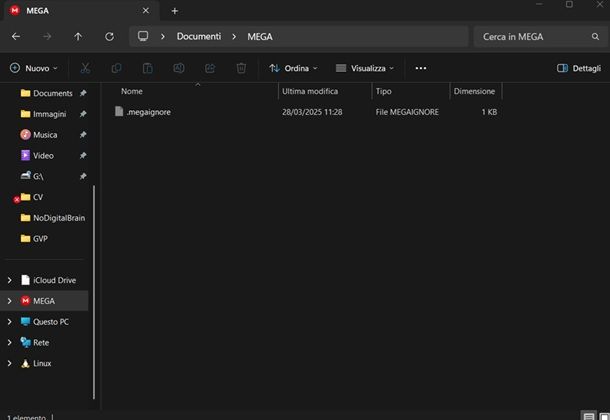Viewport: 610px width, 420px height.
Task: Click the Cut scissors icon
Action: point(85,68)
